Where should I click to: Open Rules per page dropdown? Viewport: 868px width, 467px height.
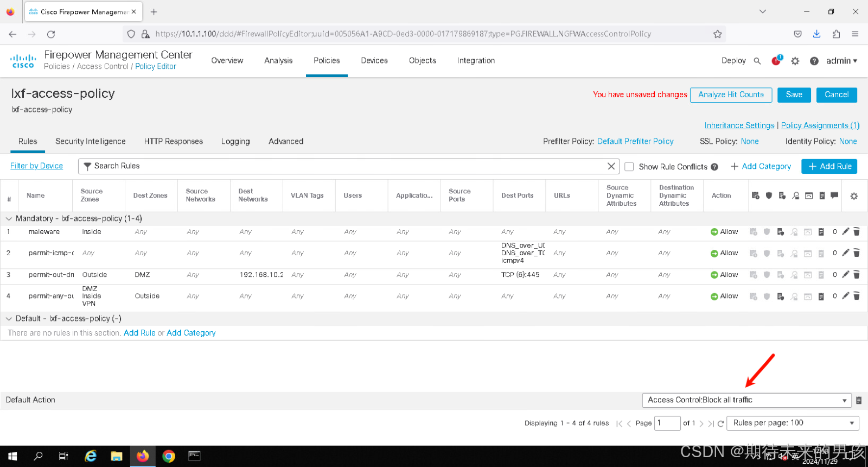click(793, 423)
